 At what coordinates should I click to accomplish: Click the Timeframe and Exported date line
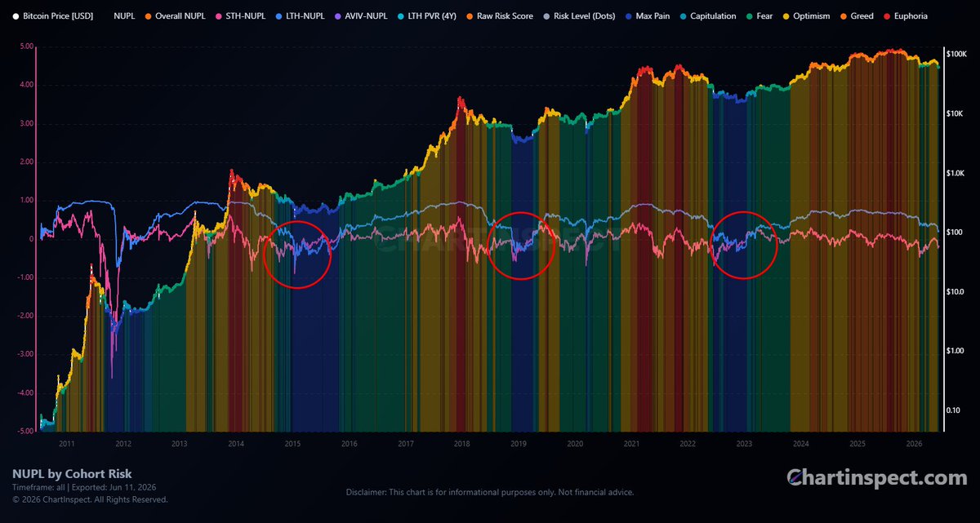84,487
